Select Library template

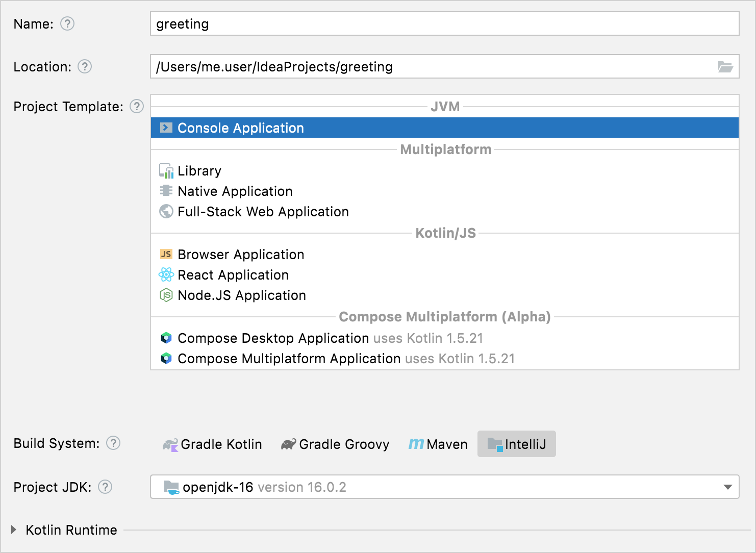445,171
